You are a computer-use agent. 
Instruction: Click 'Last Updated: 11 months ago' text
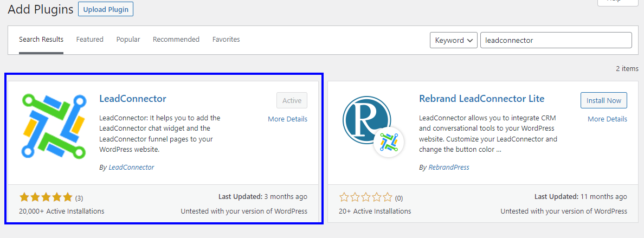(x=581, y=196)
